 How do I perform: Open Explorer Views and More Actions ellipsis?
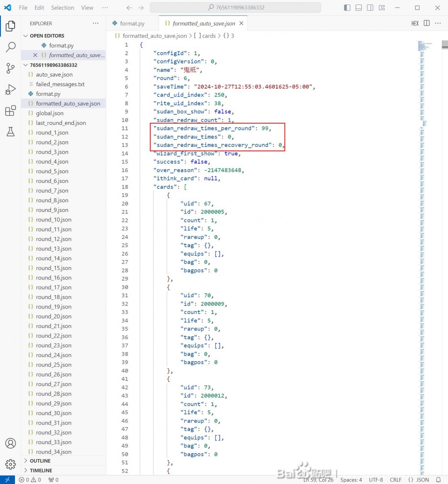(x=96, y=23)
